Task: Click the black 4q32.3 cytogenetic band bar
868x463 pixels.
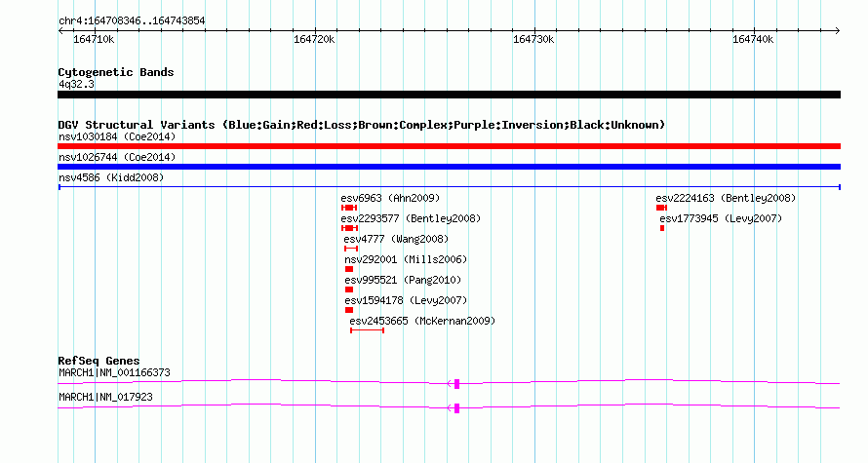Action: tap(449, 95)
